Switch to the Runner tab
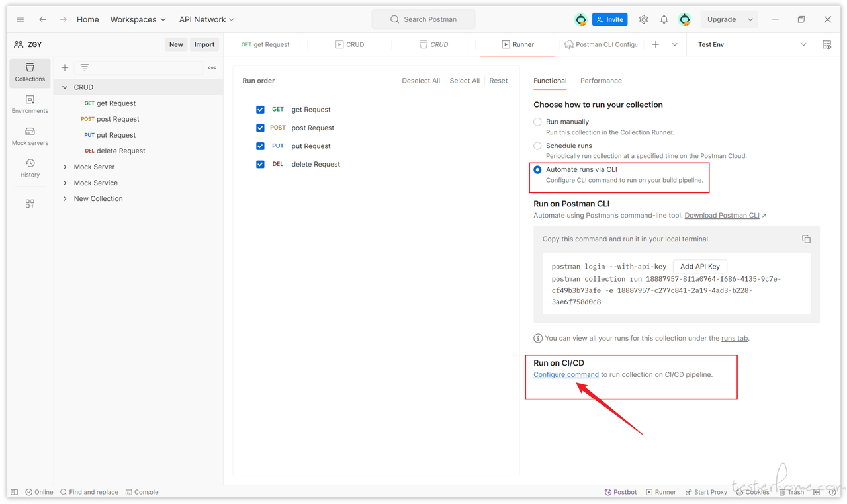 (517, 44)
